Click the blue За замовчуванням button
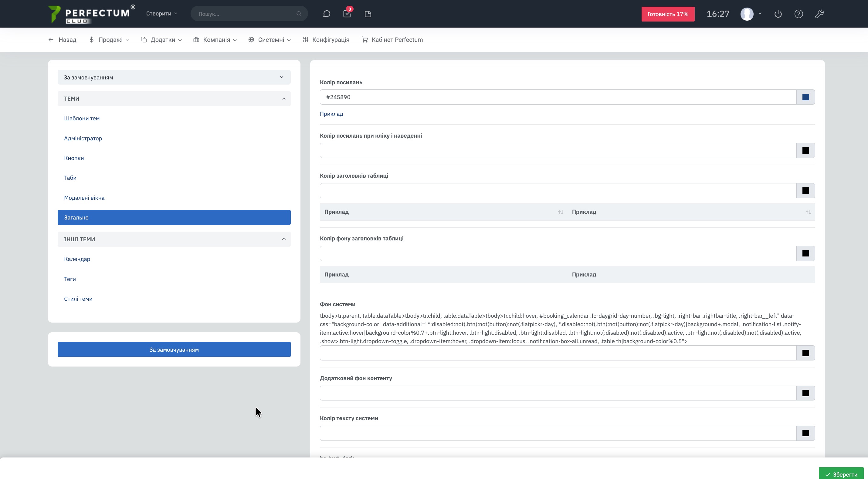The width and height of the screenshot is (868, 479). tap(174, 350)
